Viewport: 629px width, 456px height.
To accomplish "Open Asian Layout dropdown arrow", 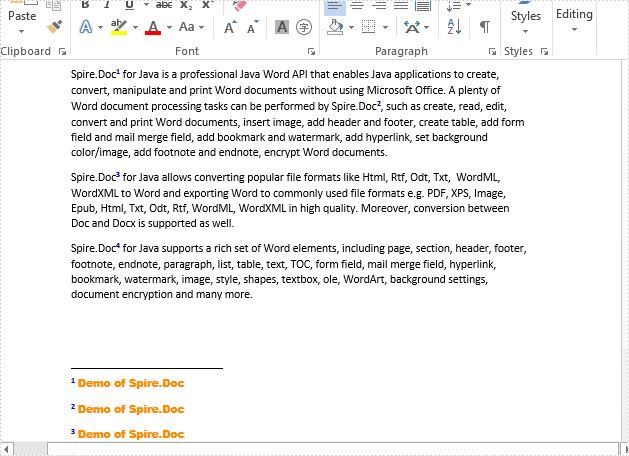I will point(427,27).
